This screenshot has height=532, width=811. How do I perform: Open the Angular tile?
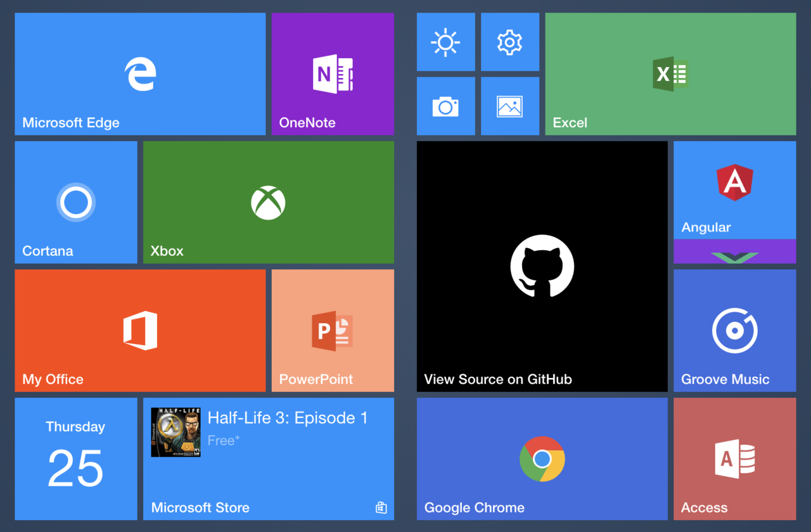[x=735, y=190]
